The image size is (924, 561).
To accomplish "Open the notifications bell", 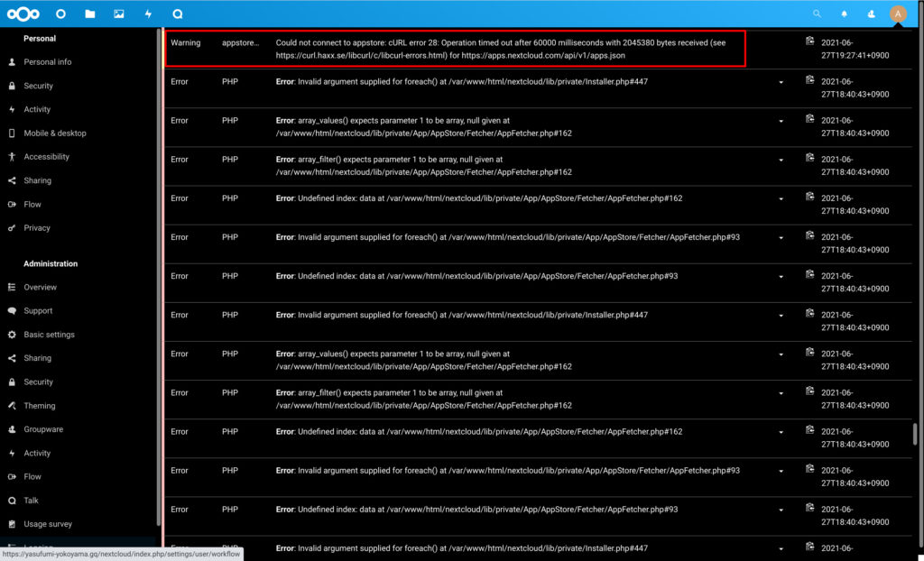I will (x=844, y=14).
